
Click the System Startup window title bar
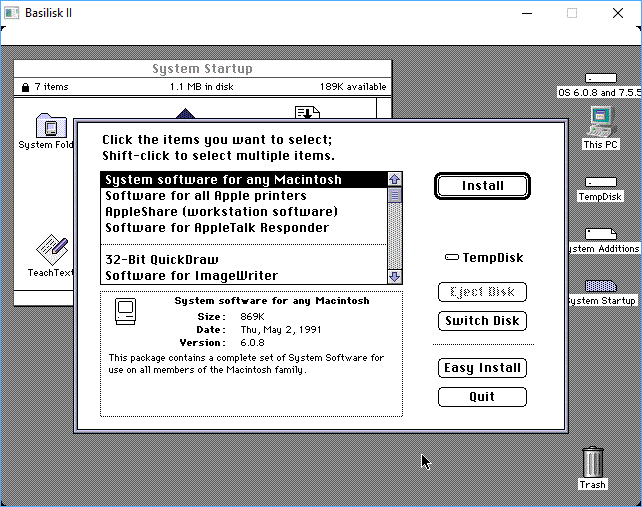pyautogui.click(x=203, y=68)
